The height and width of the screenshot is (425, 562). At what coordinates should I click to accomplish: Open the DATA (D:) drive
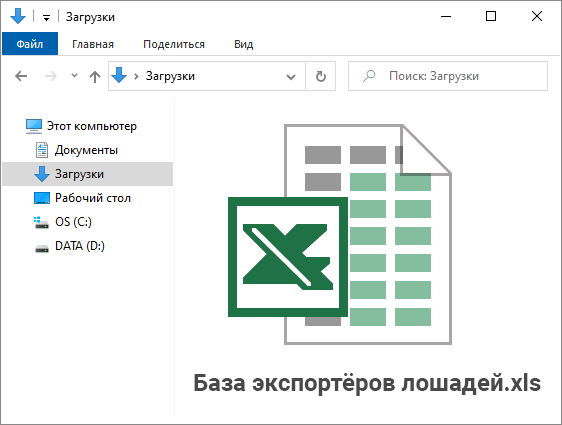[x=80, y=246]
